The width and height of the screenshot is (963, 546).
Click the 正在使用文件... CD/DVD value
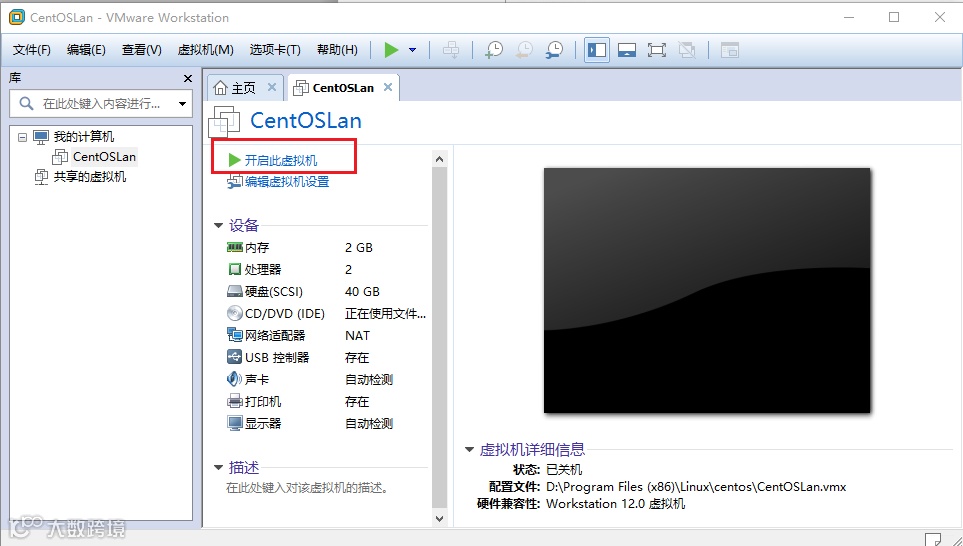point(385,314)
